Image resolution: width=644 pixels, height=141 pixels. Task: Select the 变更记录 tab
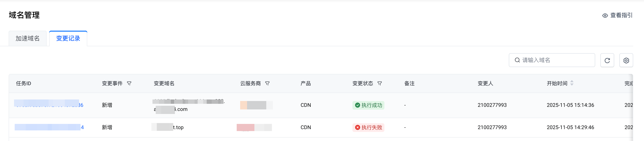pos(68,38)
